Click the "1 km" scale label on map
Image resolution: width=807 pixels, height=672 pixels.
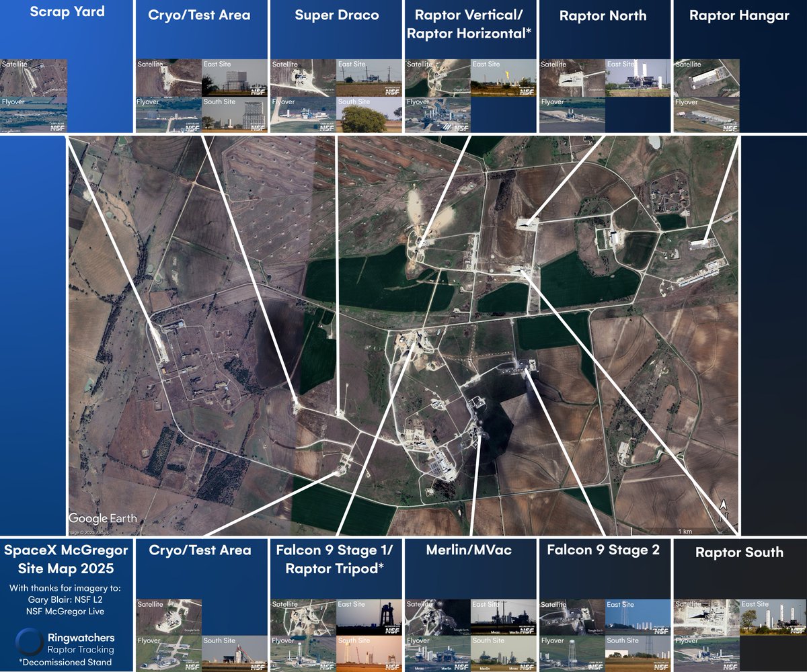[685, 532]
